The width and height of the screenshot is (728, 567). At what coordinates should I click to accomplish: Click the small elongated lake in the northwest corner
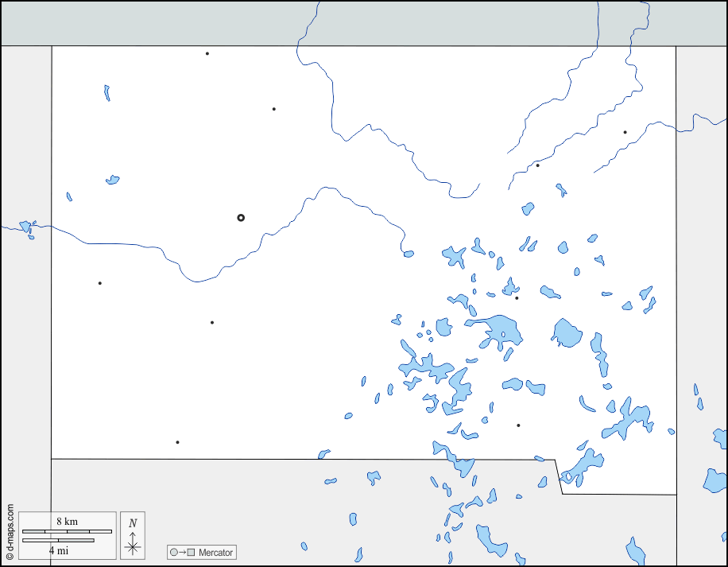(x=106, y=93)
